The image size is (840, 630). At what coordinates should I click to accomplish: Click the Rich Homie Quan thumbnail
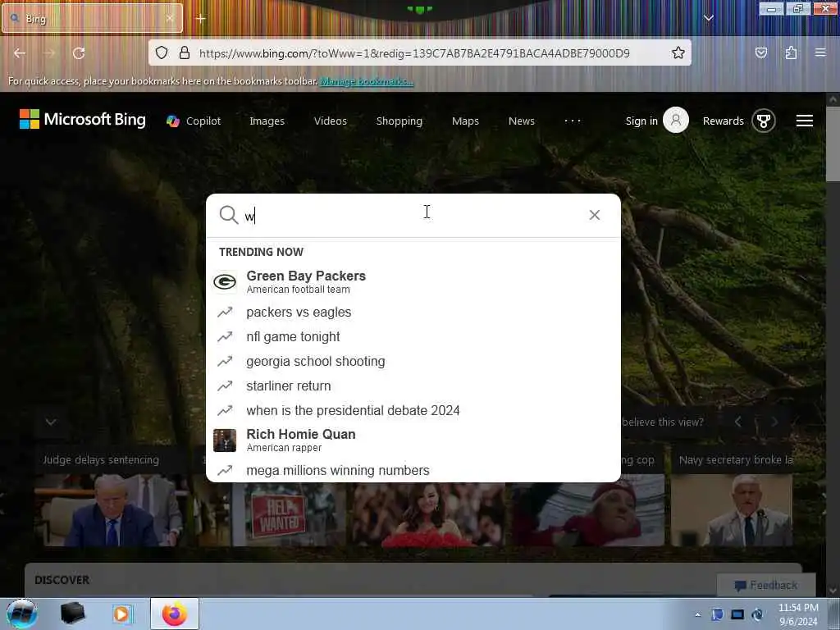pos(225,441)
